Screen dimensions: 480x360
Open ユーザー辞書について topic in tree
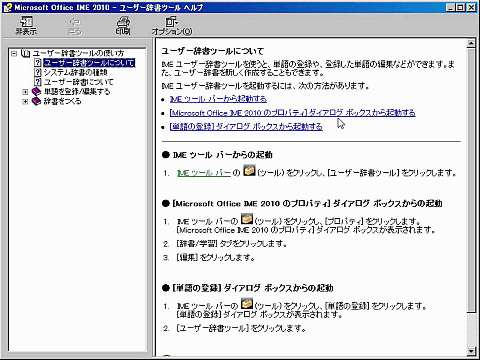(79, 82)
